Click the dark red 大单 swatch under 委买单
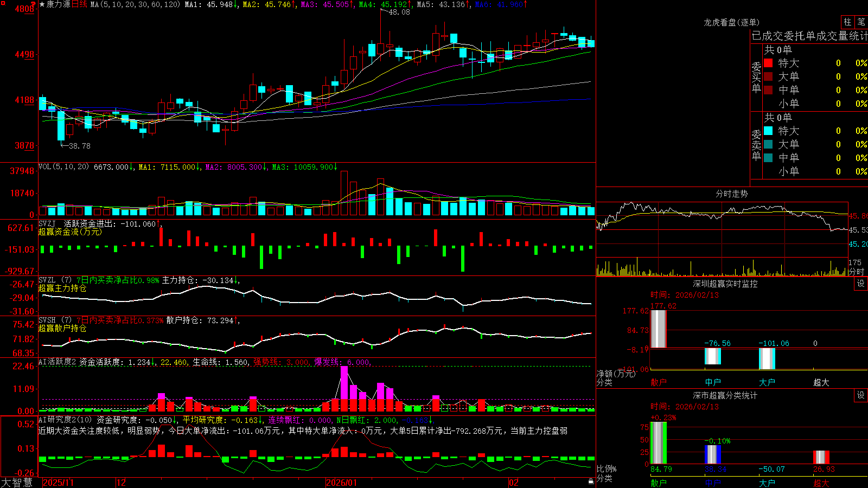The width and height of the screenshot is (868, 488). tap(768, 76)
